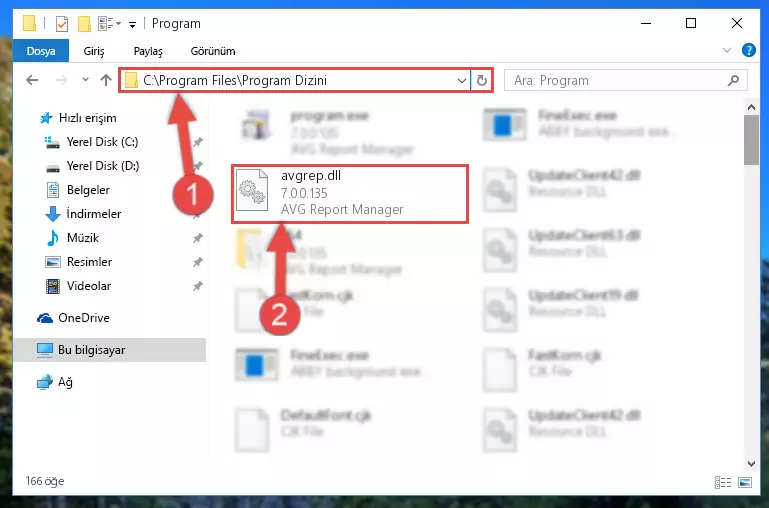
Task: Maximize the Program window
Action: tap(691, 23)
